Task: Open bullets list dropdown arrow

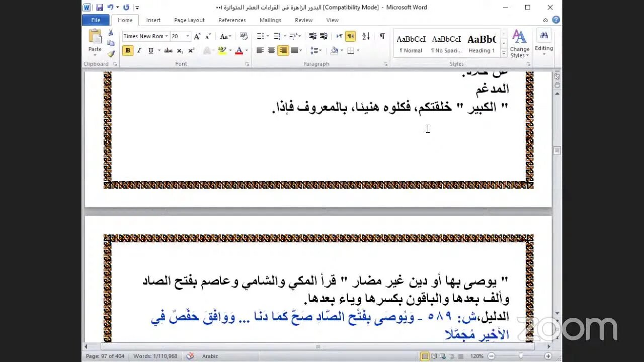Action: coord(268,36)
